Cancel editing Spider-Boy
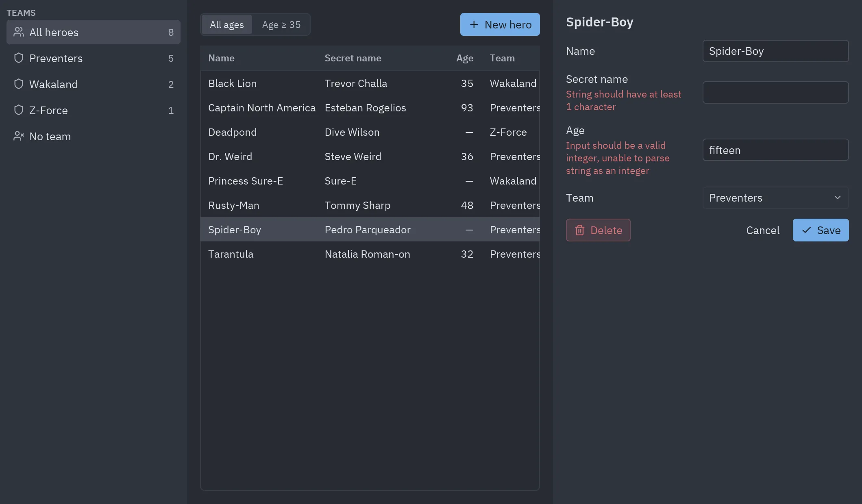The width and height of the screenshot is (862, 504). click(763, 230)
